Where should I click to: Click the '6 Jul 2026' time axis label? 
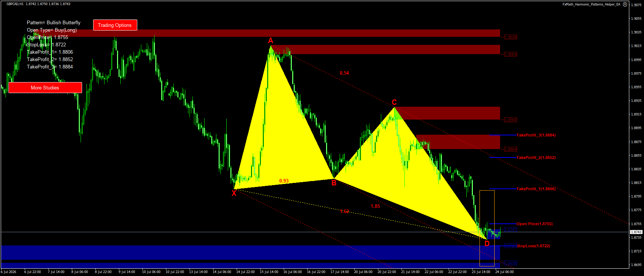(x=8, y=272)
